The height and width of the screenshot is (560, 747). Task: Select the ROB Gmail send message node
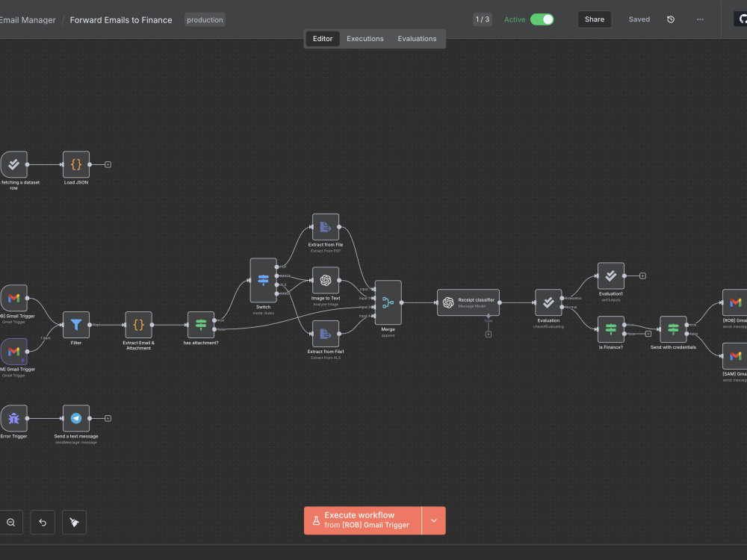click(734, 302)
